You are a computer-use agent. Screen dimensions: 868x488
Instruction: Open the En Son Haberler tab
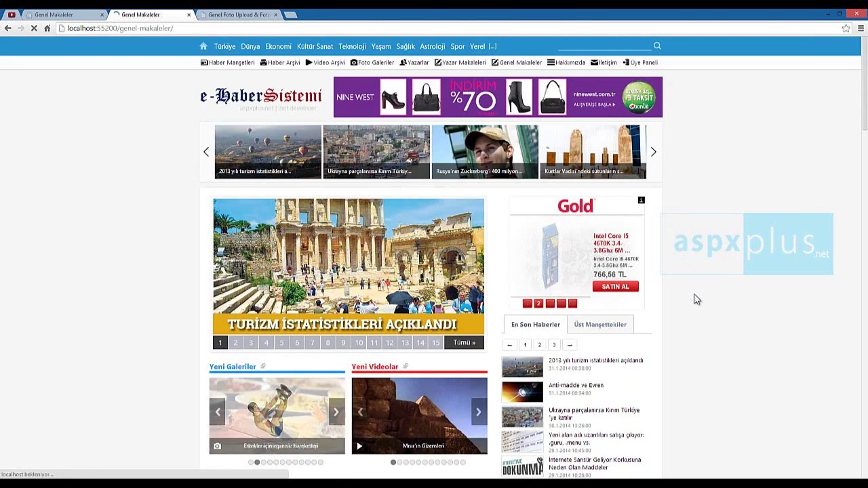[x=535, y=325]
